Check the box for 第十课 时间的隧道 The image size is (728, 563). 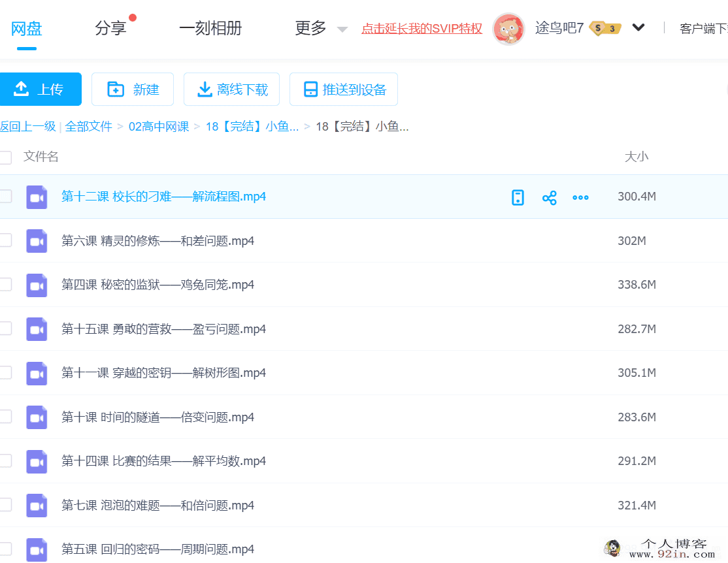[5, 417]
